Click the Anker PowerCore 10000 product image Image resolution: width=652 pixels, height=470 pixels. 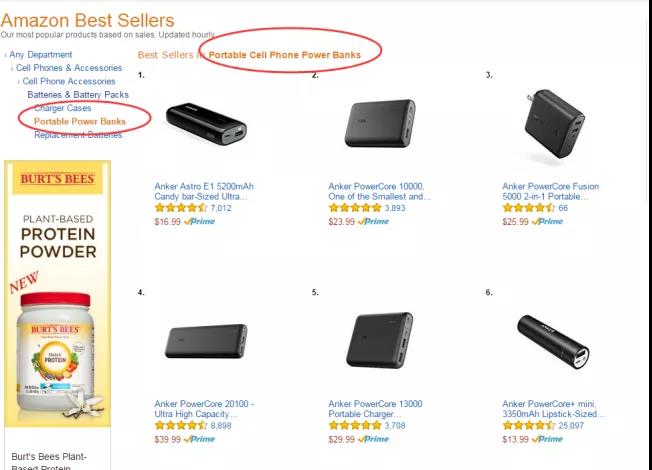click(x=379, y=125)
